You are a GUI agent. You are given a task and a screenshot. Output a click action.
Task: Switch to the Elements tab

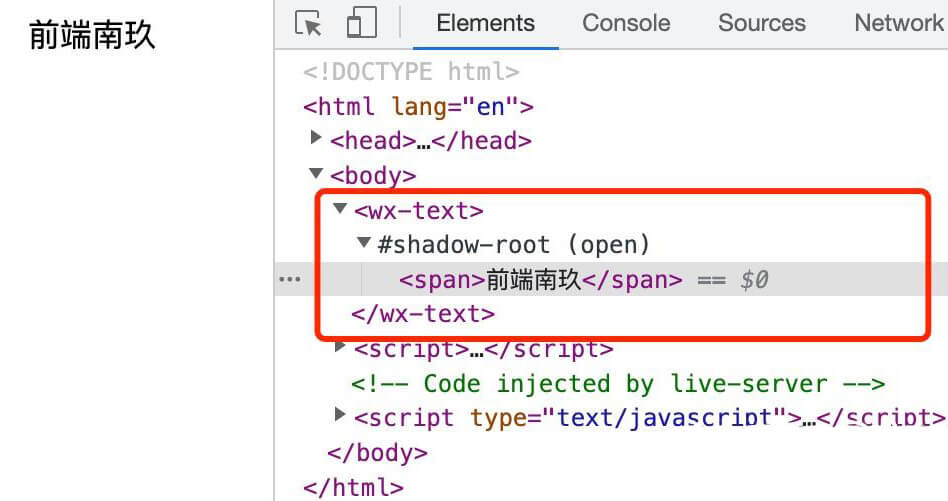click(x=485, y=24)
